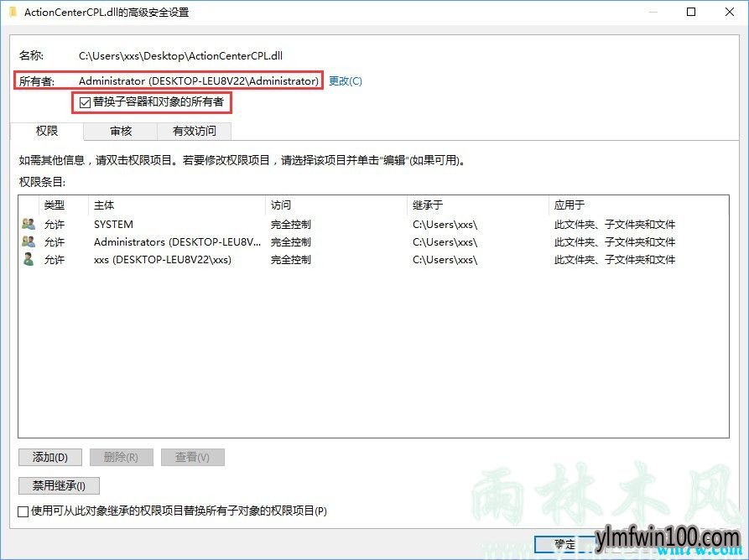Screen dimensions: 749x560
Task: Close the advanced security settings window
Action: pos(730,12)
